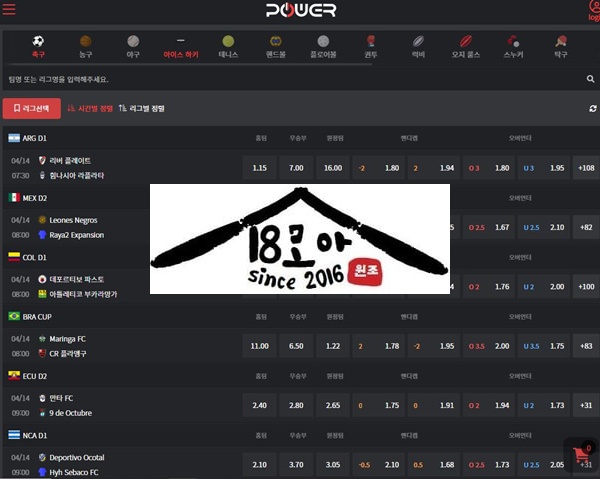600x479 pixels.
Task: Select the boxing glove 권투 sport
Action: coord(371,47)
